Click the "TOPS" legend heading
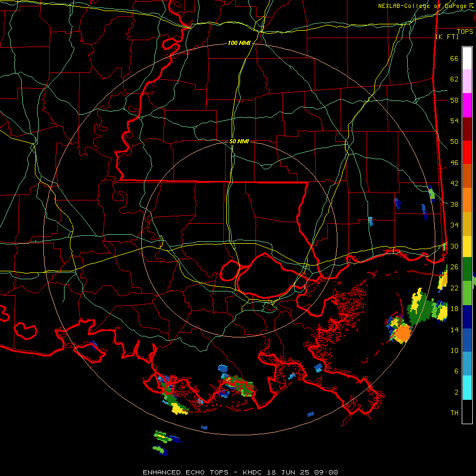The width and height of the screenshot is (476, 476). click(x=465, y=32)
